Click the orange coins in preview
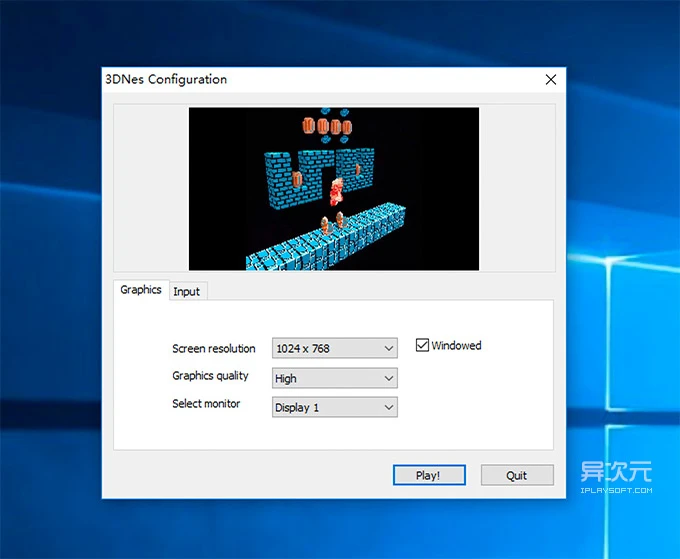 click(x=327, y=127)
